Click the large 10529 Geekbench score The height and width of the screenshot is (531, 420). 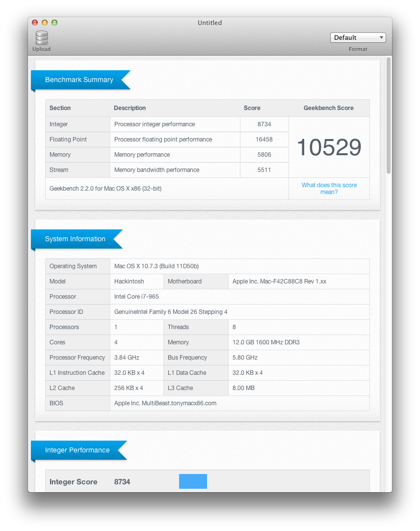click(329, 147)
